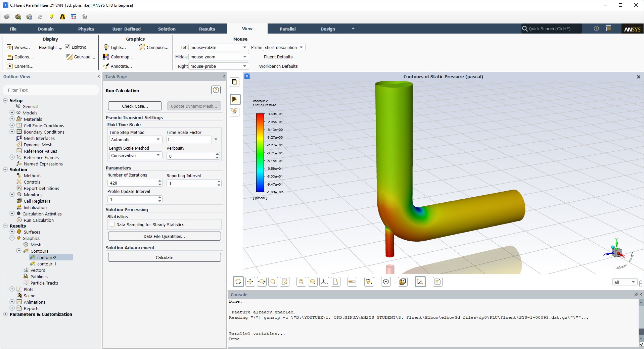
Task: Open the Right mouse-probe dropdown
Action: tap(219, 66)
